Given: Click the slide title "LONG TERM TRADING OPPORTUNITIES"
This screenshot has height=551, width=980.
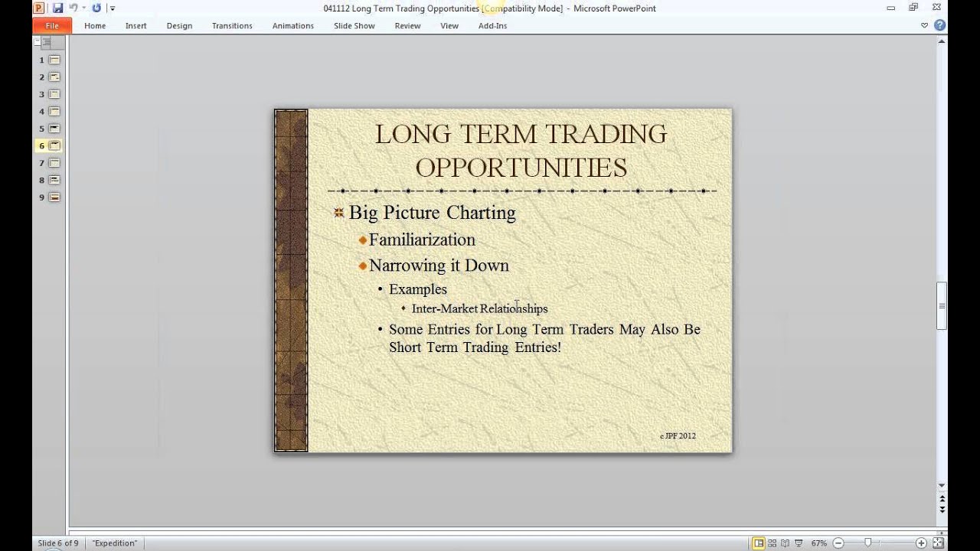Looking at the screenshot, I should point(521,151).
